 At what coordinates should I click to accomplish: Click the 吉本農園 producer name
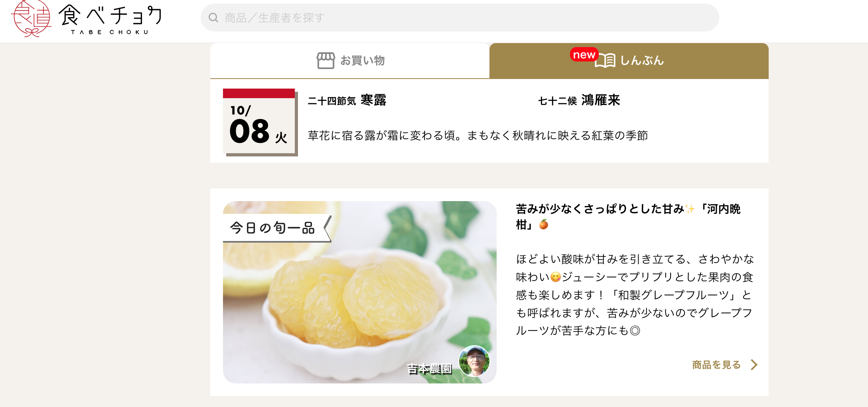point(429,369)
